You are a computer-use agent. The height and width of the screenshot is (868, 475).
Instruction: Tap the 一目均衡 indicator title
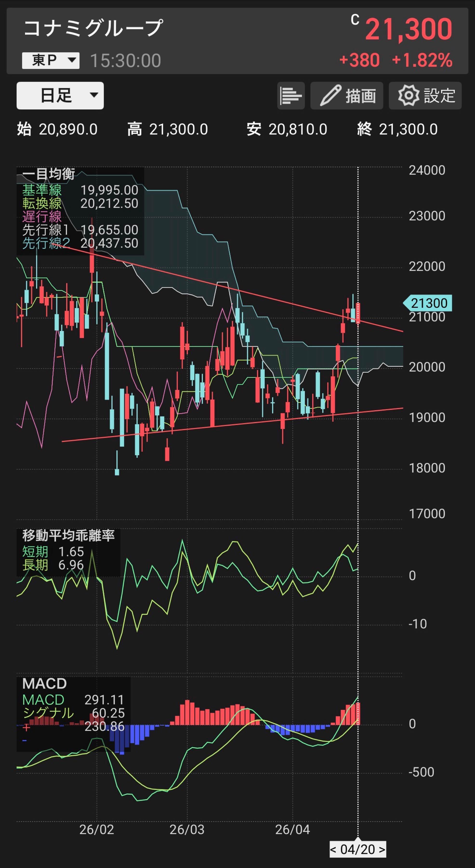point(48,174)
